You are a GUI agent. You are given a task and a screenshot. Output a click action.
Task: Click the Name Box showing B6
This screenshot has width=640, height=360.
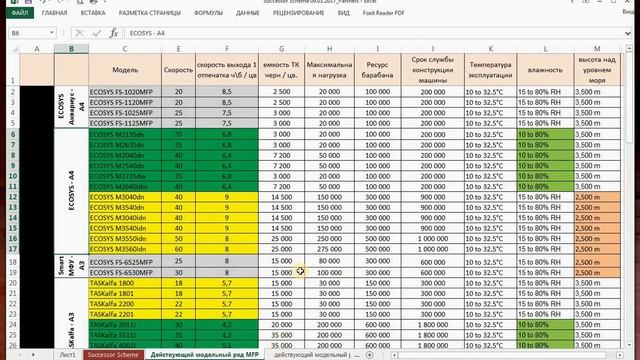29,33
